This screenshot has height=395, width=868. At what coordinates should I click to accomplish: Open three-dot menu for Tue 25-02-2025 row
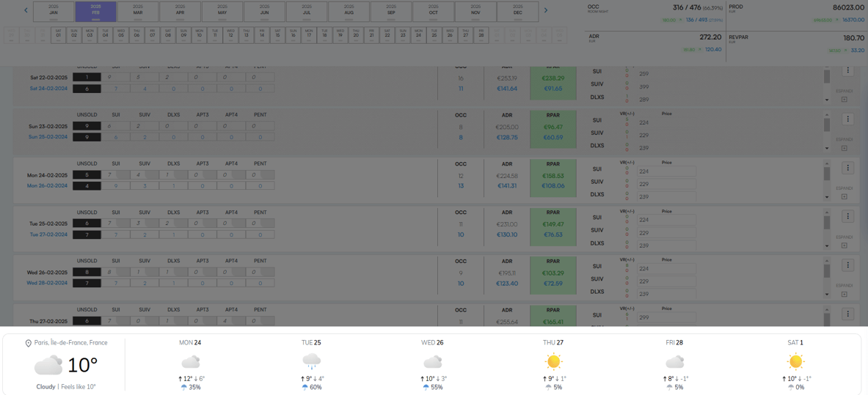pyautogui.click(x=847, y=216)
